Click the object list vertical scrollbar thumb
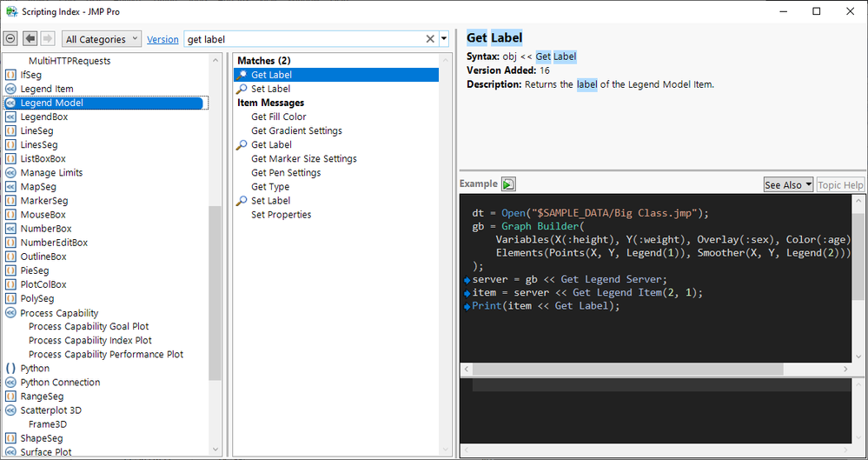This screenshot has height=460, width=868. 215,293
